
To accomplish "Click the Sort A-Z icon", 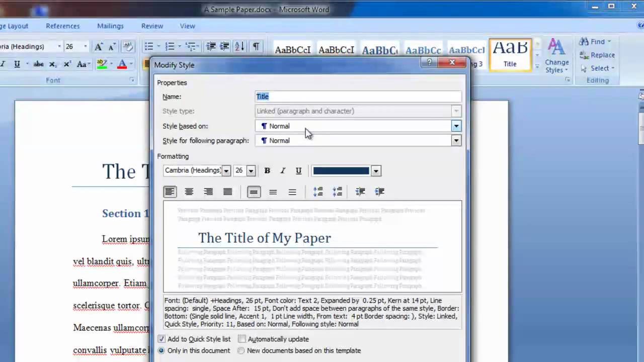I will (239, 46).
